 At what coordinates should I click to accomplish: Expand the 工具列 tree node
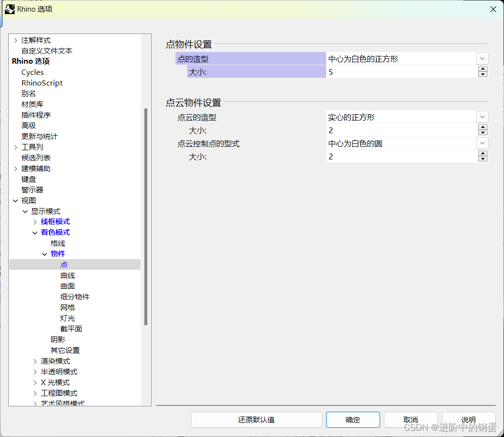[x=16, y=147]
